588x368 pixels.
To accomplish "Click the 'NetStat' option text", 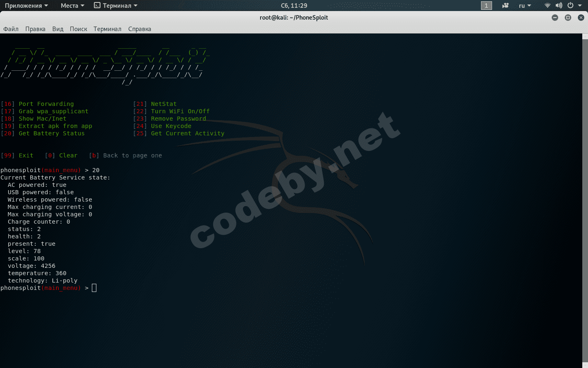I will click(164, 104).
